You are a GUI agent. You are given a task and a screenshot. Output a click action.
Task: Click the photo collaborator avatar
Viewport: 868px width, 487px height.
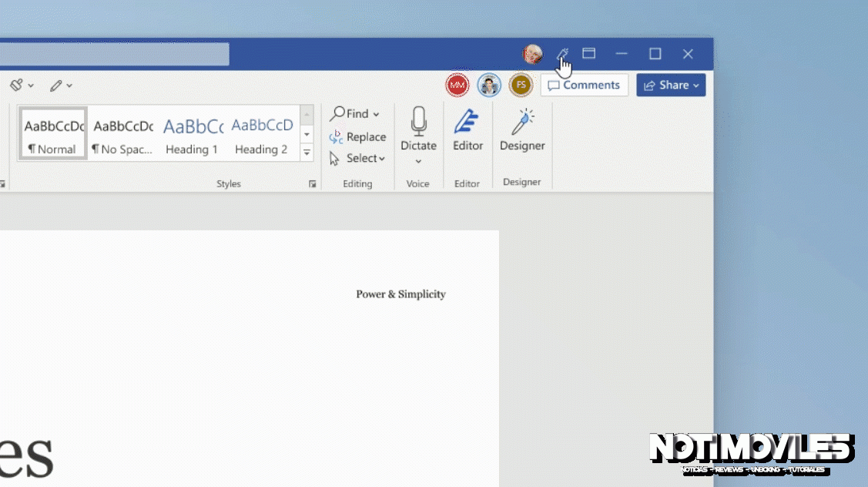point(489,86)
